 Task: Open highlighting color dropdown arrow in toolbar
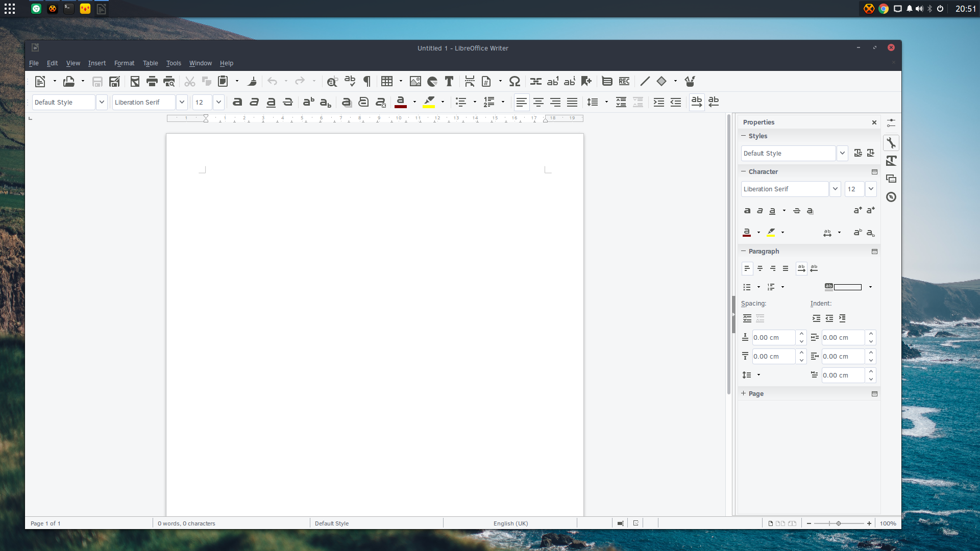click(443, 102)
